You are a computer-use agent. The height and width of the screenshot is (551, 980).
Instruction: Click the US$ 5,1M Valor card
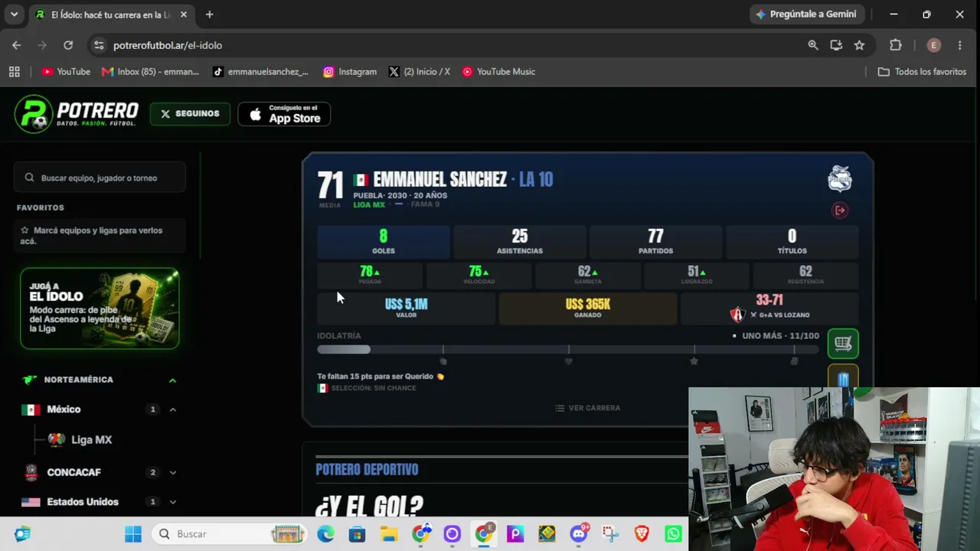click(407, 308)
